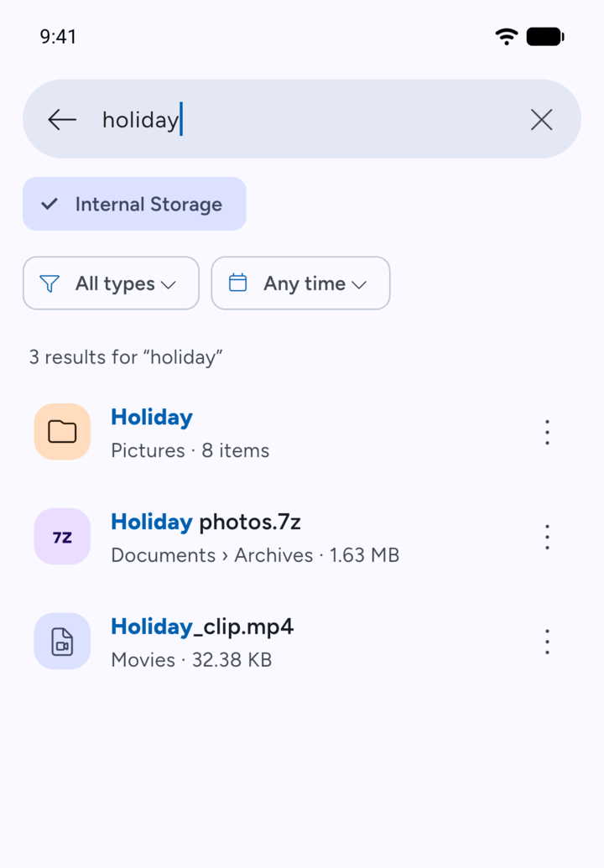This screenshot has height=868, width=604.
Task: Tap the calendar icon in time filter
Action: (238, 283)
